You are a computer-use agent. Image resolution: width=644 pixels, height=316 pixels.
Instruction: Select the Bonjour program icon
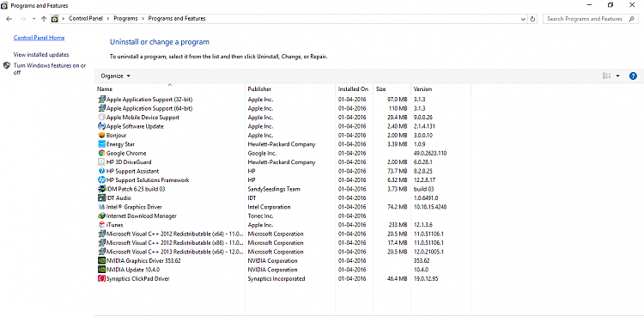pyautogui.click(x=102, y=135)
